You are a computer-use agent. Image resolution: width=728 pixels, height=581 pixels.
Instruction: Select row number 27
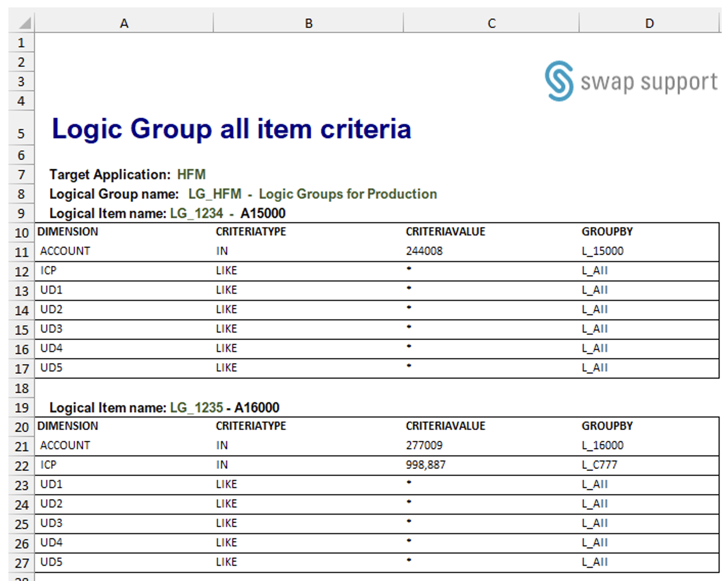(x=21, y=561)
